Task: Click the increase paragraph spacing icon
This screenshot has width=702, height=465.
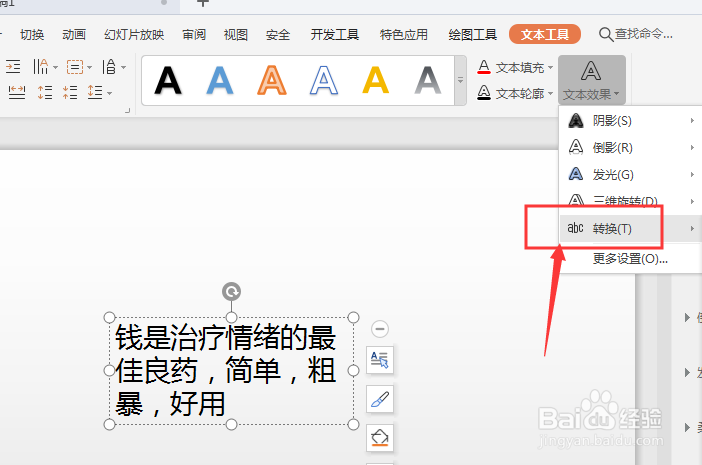Action: click(45, 92)
